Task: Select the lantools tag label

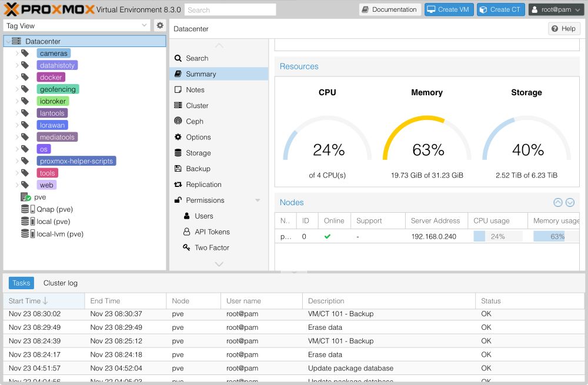Action: coord(52,113)
